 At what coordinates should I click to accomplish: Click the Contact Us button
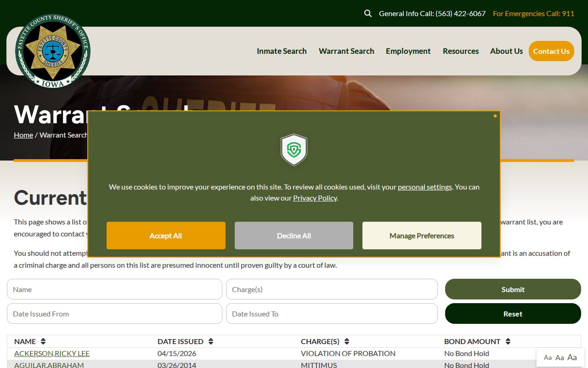click(551, 51)
